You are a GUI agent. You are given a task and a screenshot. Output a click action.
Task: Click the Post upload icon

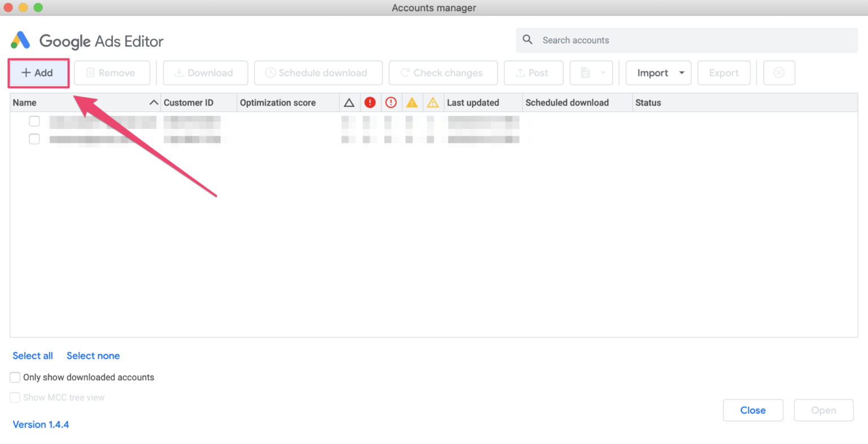pos(519,72)
